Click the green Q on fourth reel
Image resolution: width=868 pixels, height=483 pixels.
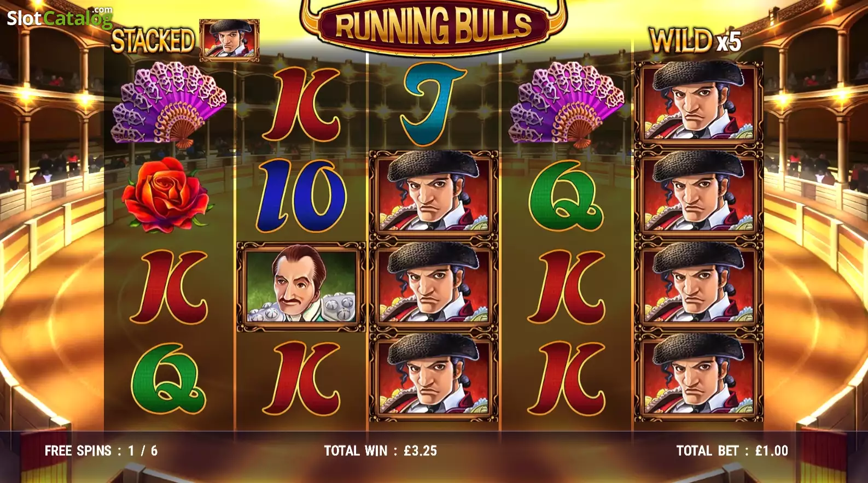[x=566, y=196]
